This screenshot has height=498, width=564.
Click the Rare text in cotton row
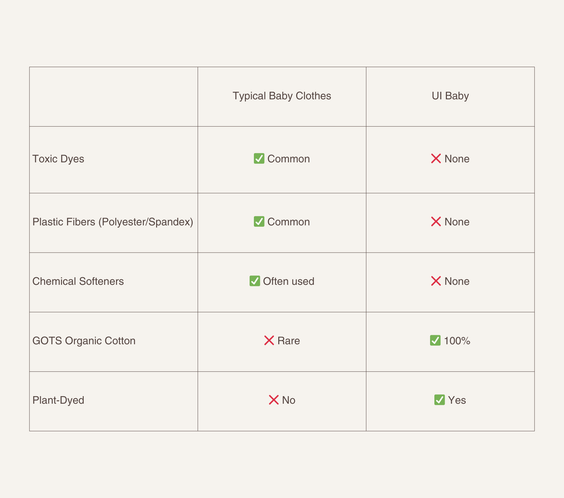point(288,341)
